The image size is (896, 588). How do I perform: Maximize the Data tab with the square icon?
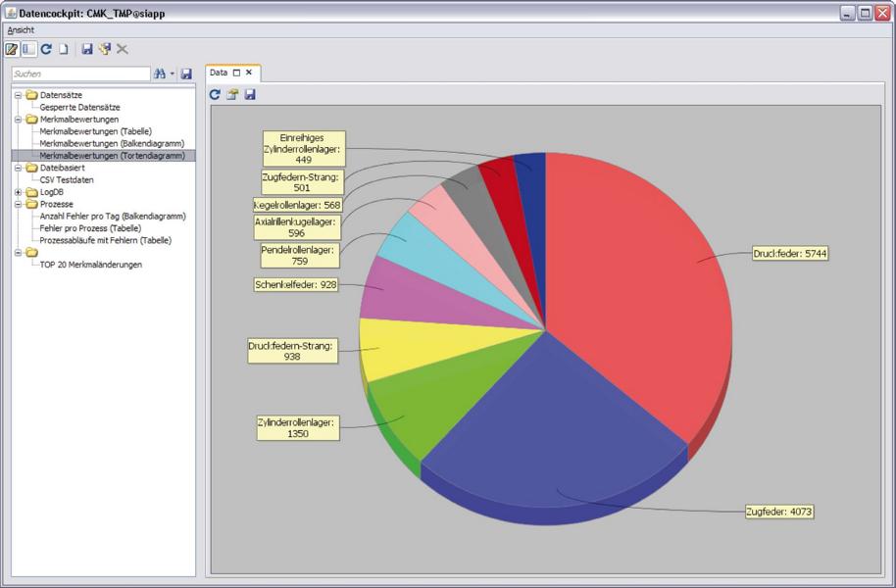coord(236,73)
